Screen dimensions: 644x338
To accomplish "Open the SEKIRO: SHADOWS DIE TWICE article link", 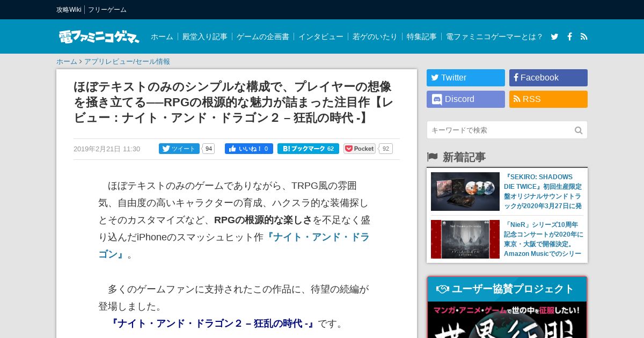I will [x=543, y=192].
